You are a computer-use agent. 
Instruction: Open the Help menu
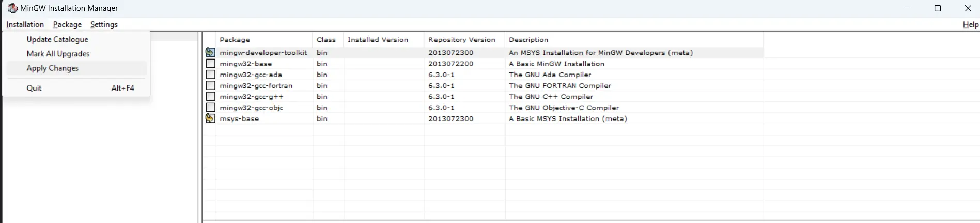pos(970,24)
